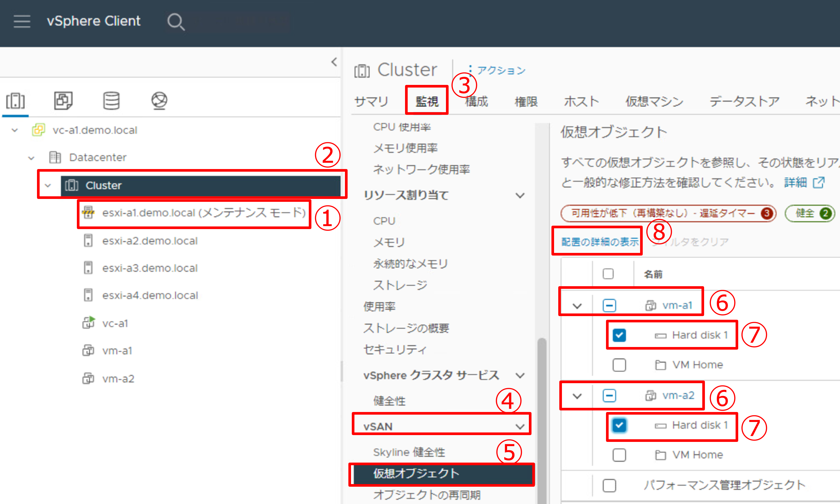Switch to Hosts and Clusters inventory view
The width and height of the screenshot is (840, 504).
pos(15,101)
